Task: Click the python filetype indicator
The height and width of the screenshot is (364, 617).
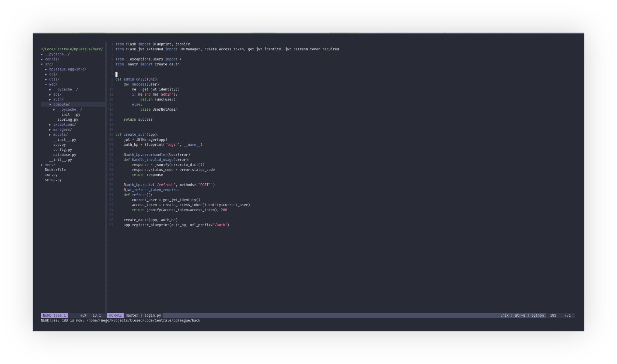Action: [x=537, y=315]
